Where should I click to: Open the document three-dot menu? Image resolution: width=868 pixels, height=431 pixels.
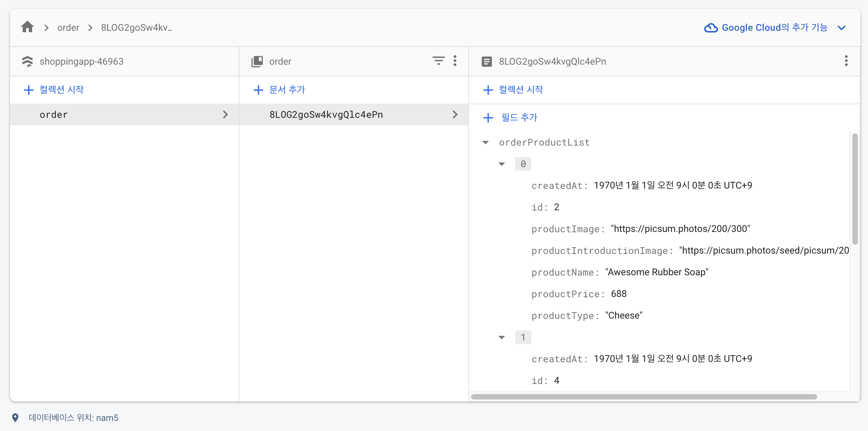[846, 61]
